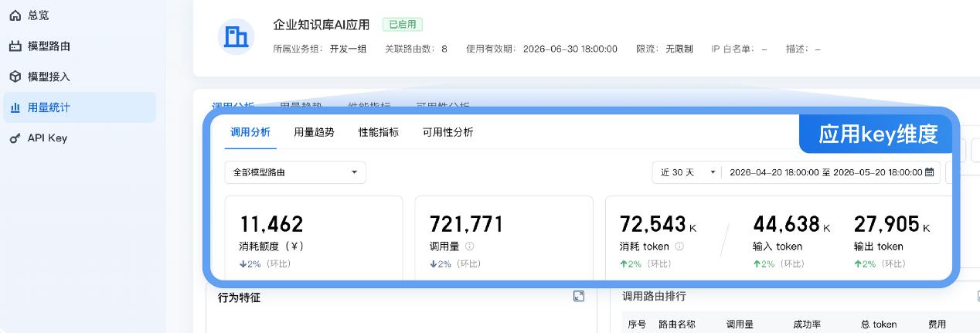Click the 总 token column header
The image size is (980, 333).
pyautogui.click(x=879, y=325)
